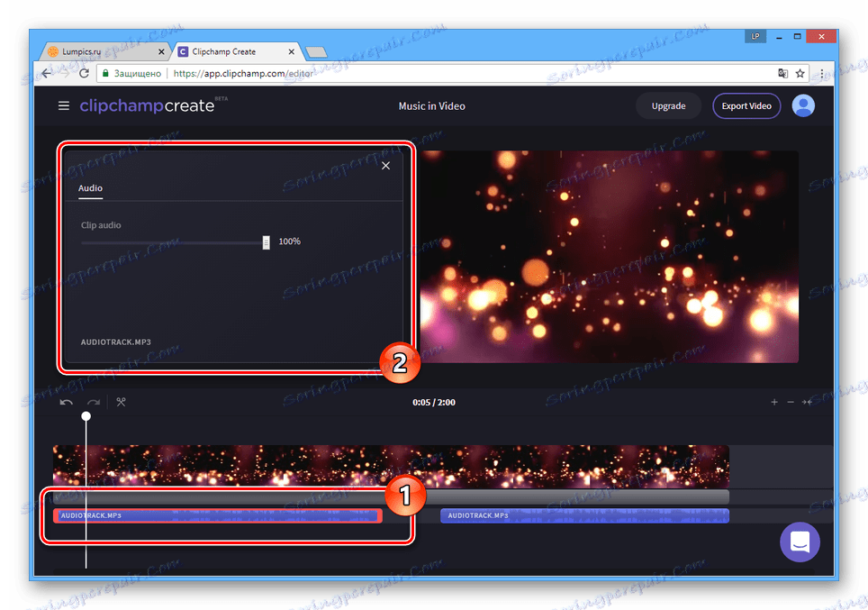Click the Music in Video project title
Image resolution: width=868 pixels, height=610 pixels.
(432, 106)
